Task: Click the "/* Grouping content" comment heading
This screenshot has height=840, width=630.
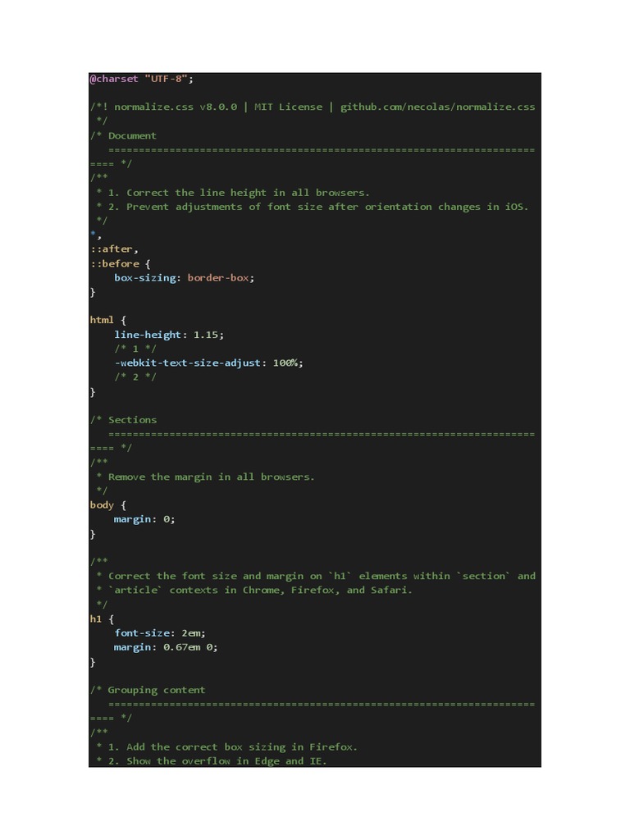Action: pyautogui.click(x=148, y=690)
